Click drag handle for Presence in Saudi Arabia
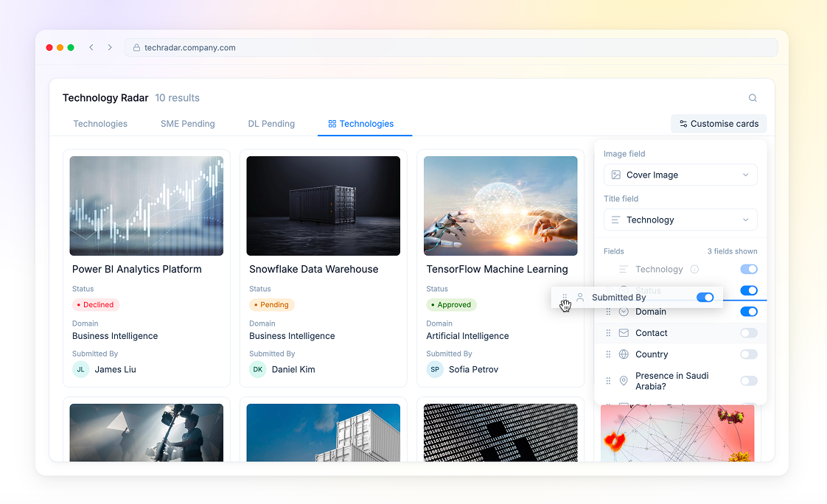827x504 pixels. click(608, 381)
